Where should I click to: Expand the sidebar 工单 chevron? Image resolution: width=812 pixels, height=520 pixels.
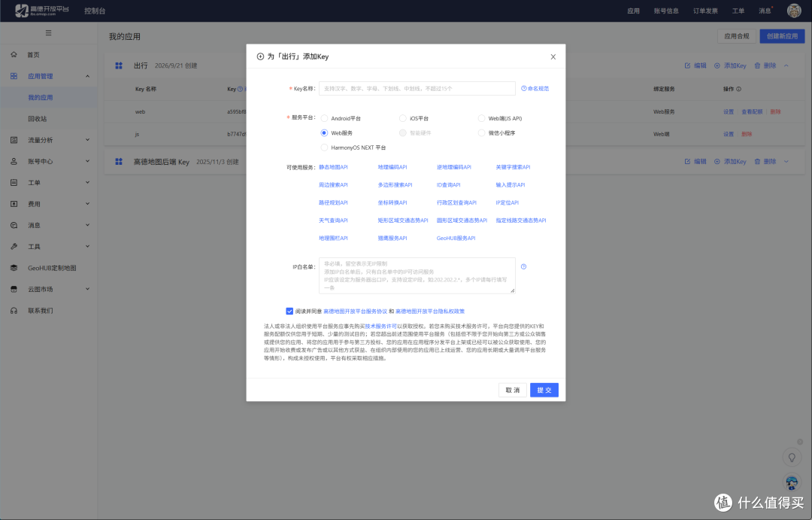click(87, 183)
